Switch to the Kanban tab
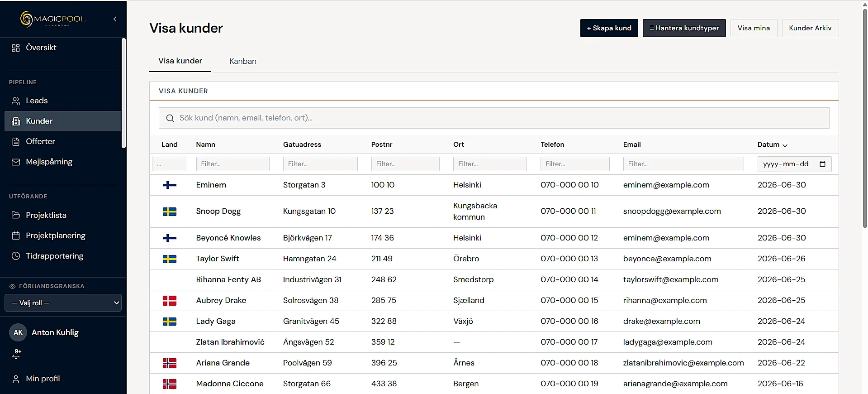 pyautogui.click(x=243, y=62)
